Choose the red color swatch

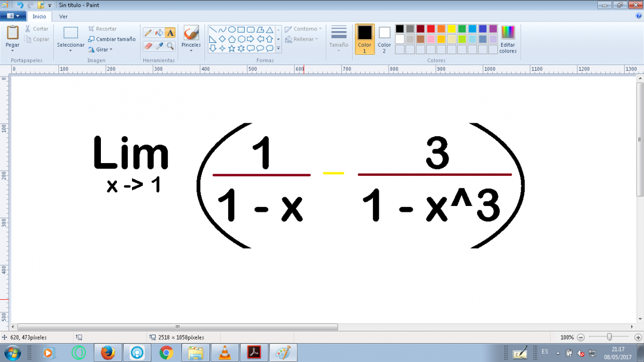[x=430, y=28]
